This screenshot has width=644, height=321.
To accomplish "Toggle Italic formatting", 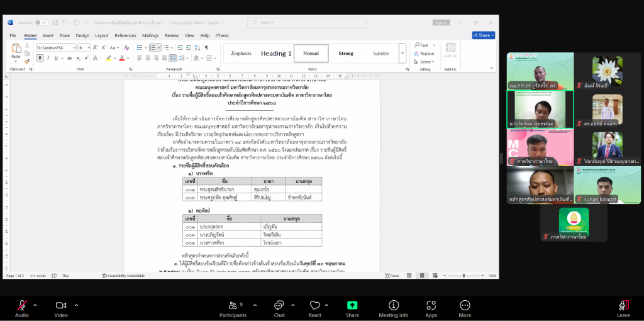I will click(x=48, y=58).
